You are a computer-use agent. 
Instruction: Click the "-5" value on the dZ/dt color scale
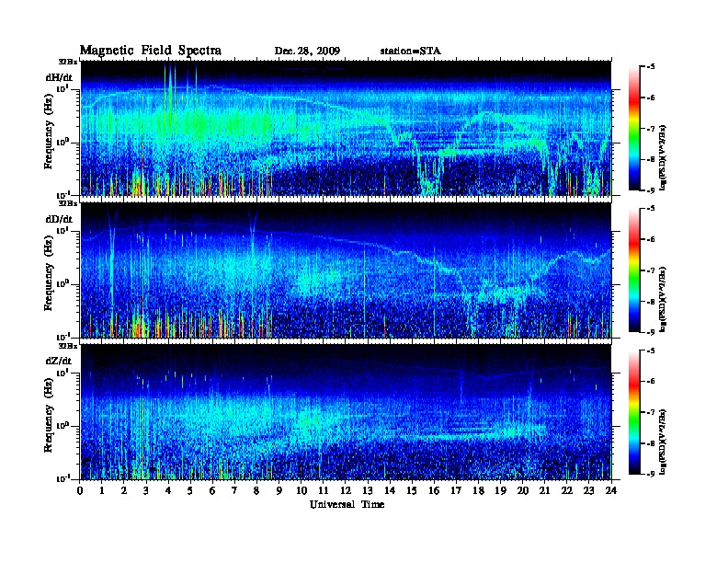[651, 350]
